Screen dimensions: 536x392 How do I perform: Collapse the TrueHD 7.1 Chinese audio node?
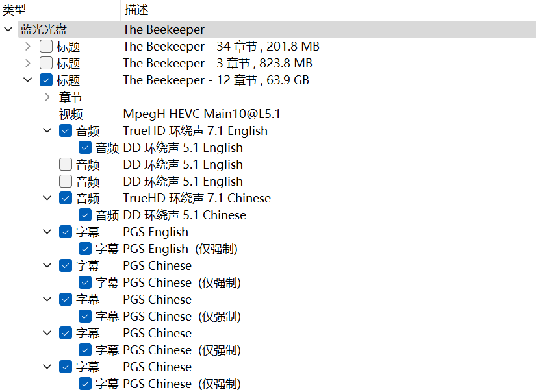[x=47, y=199]
